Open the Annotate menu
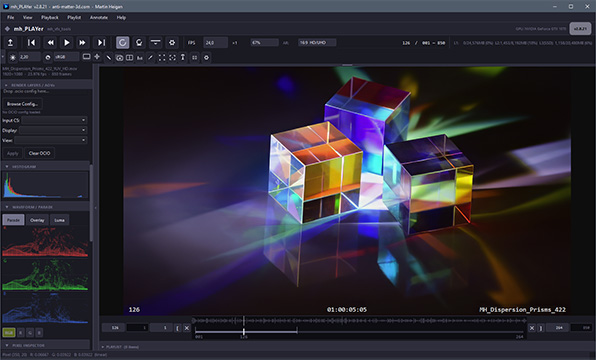Viewport: 596px width, 360px height. click(99, 17)
